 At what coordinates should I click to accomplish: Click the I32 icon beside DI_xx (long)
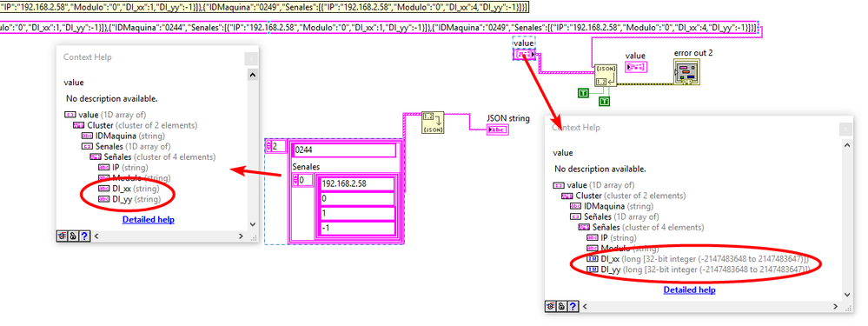click(x=592, y=259)
